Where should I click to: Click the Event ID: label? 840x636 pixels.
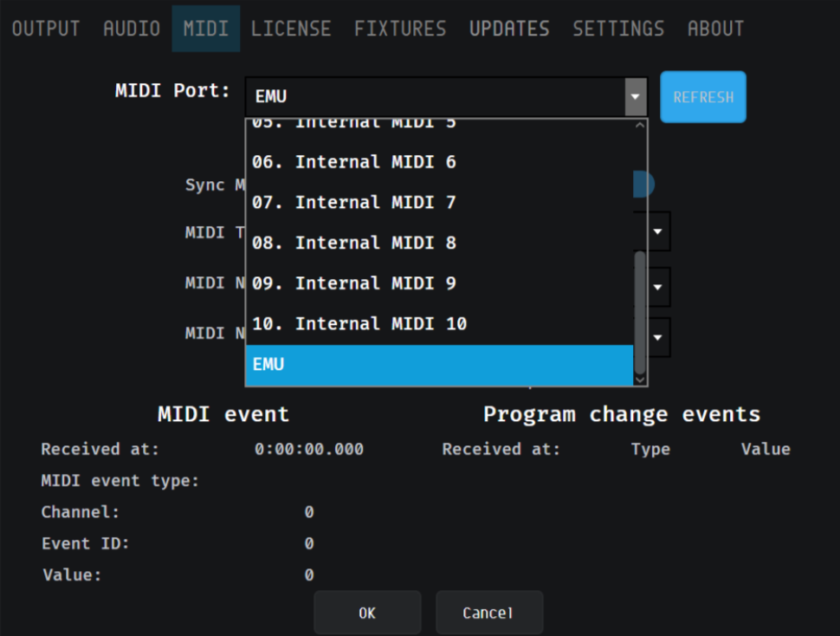tap(86, 544)
